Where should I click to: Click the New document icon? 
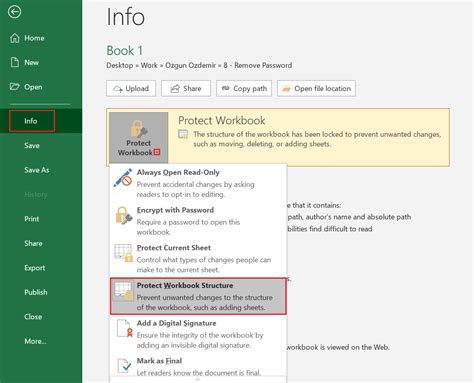pos(15,62)
